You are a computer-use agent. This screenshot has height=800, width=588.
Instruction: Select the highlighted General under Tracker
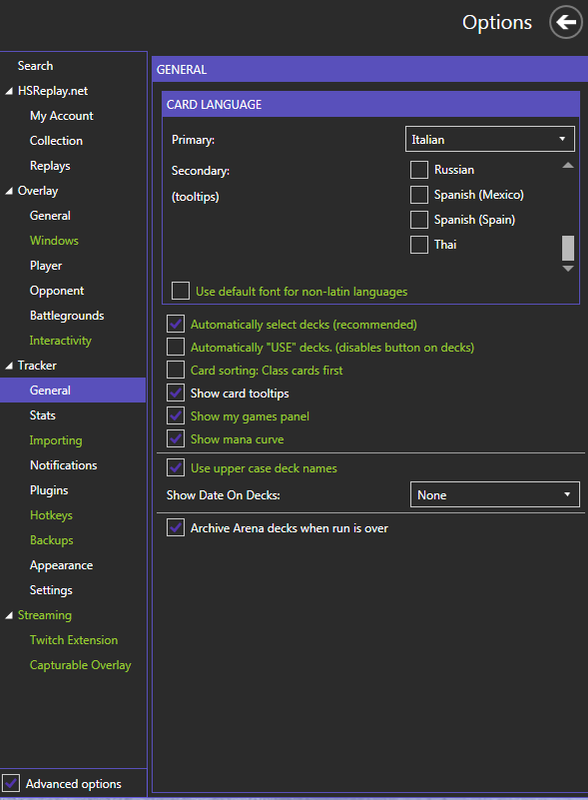coord(73,390)
